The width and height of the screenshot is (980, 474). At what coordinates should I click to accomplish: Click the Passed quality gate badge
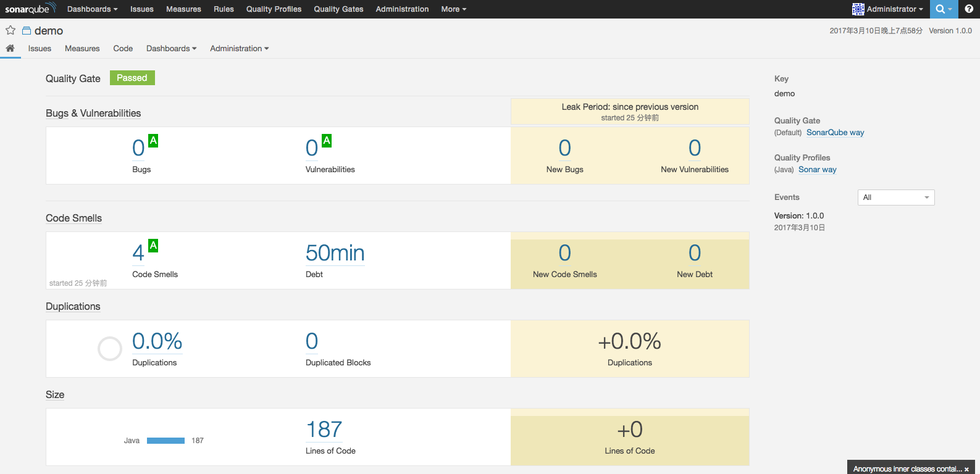pyautogui.click(x=132, y=78)
